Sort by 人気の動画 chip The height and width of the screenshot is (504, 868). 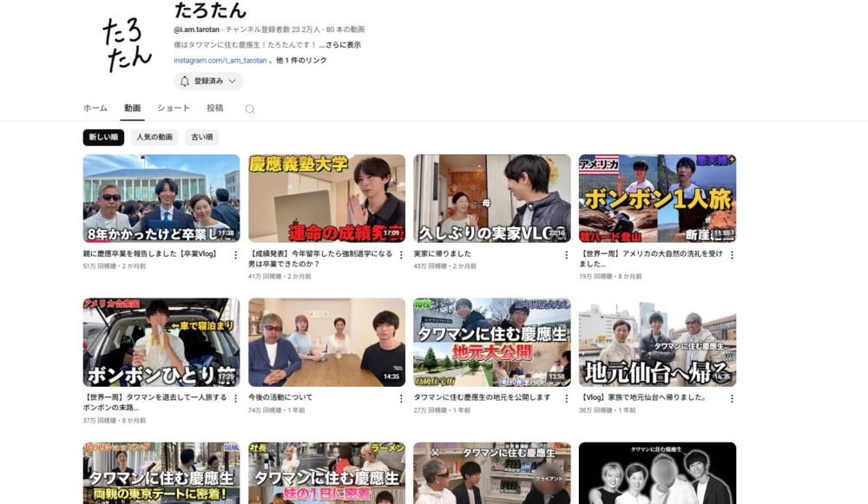pyautogui.click(x=155, y=137)
